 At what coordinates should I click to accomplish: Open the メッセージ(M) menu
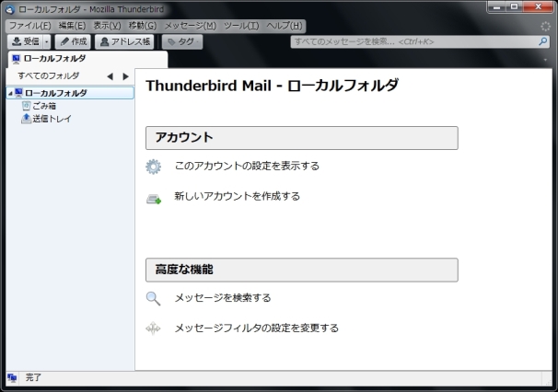click(x=190, y=26)
